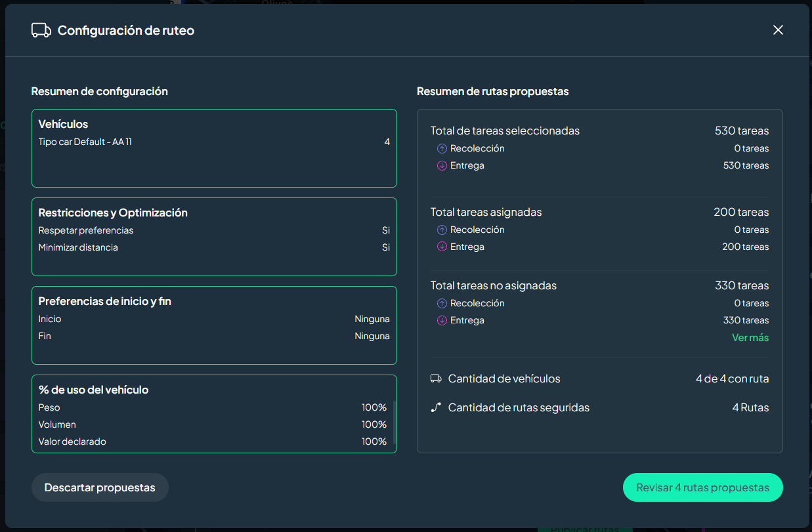Click the Entrega down-arrow icon under Total de tareas seleccionadas
This screenshot has height=532, width=812.
[442, 165]
